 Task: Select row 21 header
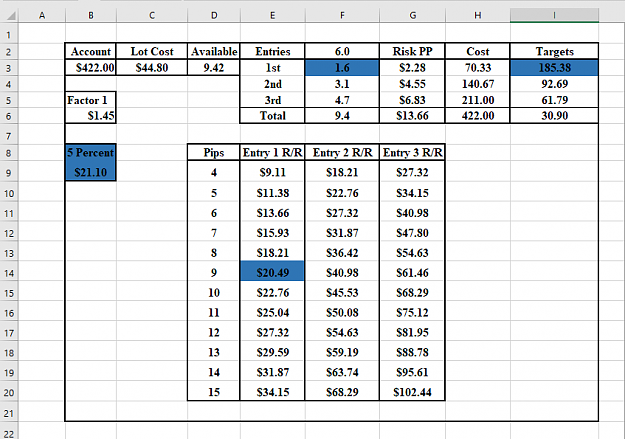[x=9, y=413]
